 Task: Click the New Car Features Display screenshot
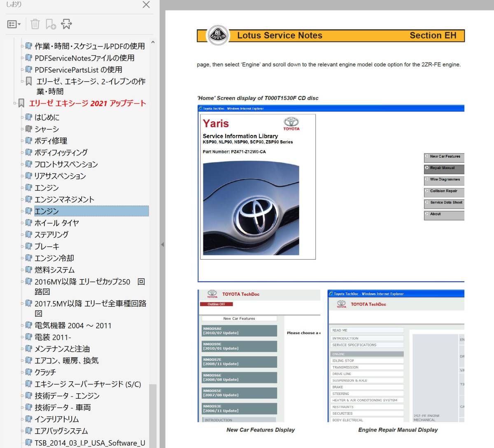point(259,356)
